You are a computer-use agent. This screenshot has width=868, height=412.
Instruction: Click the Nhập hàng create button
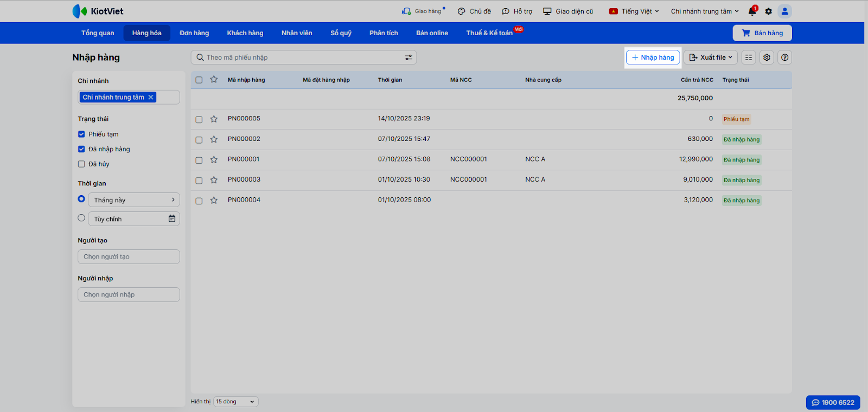coord(653,57)
